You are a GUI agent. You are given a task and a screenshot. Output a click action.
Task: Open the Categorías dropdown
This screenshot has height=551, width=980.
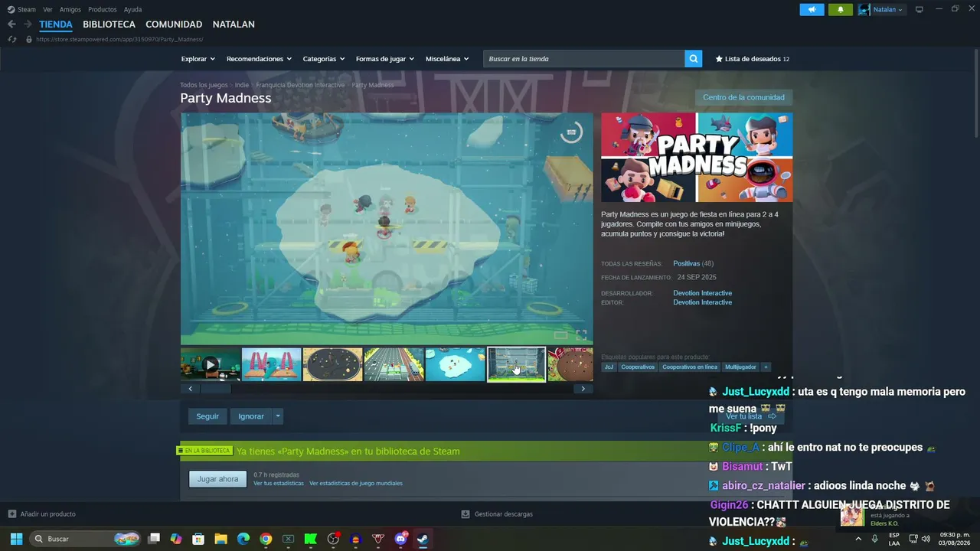pos(324,59)
